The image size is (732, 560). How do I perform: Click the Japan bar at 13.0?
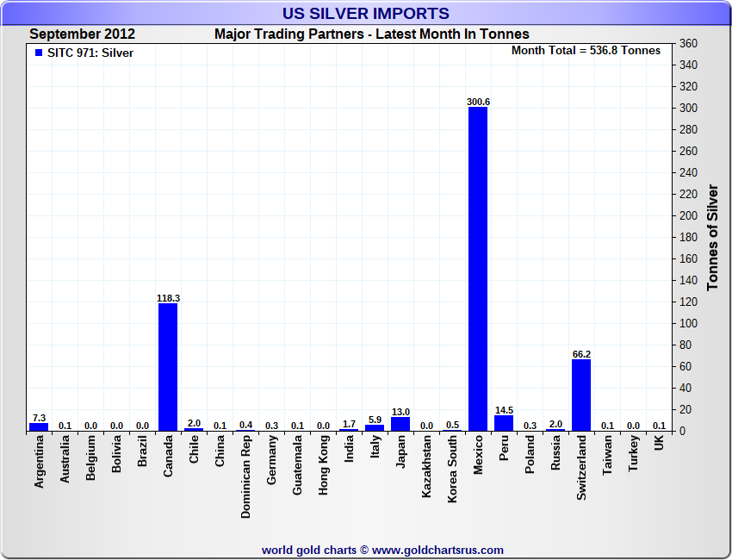tap(400, 424)
